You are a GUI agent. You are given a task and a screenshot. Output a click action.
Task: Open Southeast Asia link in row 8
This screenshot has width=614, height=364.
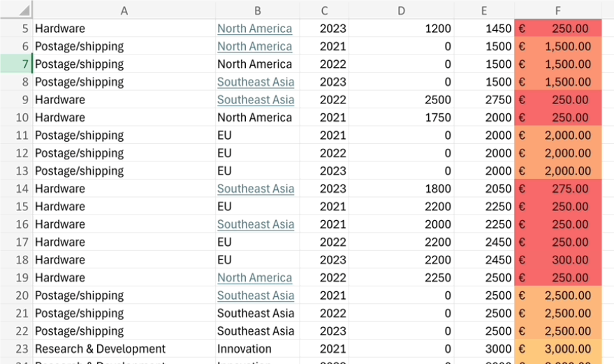coord(256,82)
